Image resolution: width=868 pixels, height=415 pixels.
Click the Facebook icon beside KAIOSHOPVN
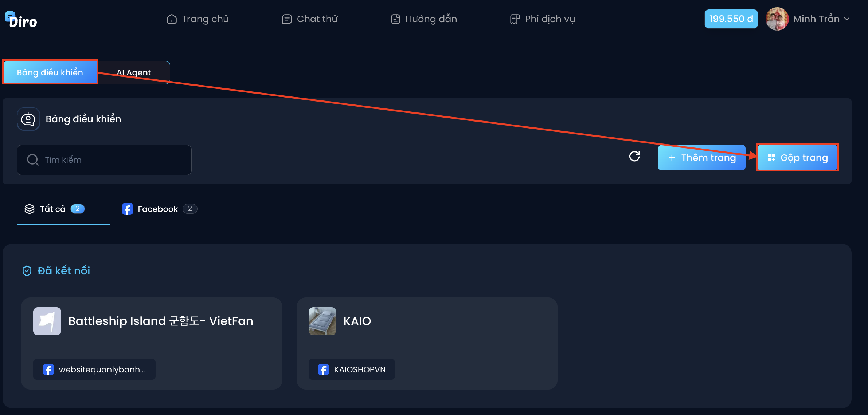tap(323, 369)
